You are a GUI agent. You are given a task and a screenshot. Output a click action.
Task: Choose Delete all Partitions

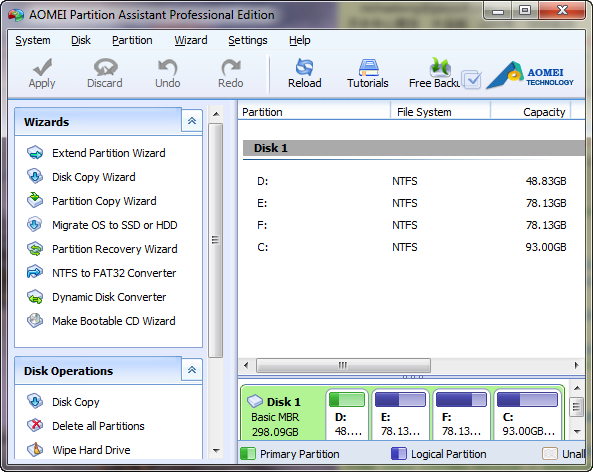pyautogui.click(x=98, y=426)
